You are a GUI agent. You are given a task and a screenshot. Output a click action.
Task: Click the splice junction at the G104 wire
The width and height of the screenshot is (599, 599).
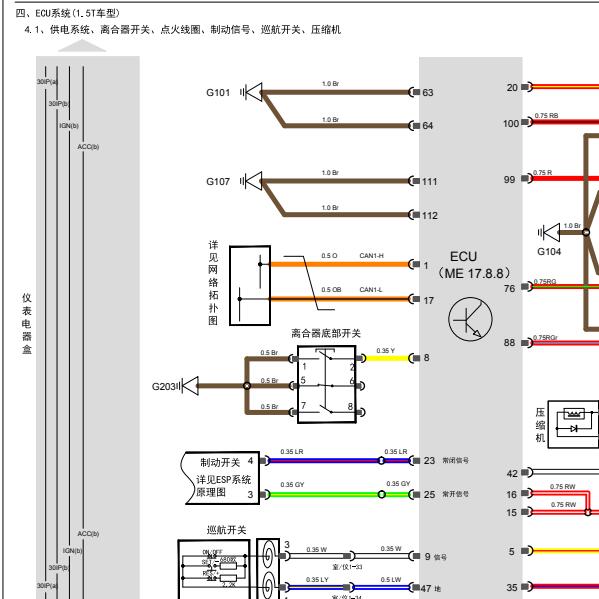click(586, 232)
